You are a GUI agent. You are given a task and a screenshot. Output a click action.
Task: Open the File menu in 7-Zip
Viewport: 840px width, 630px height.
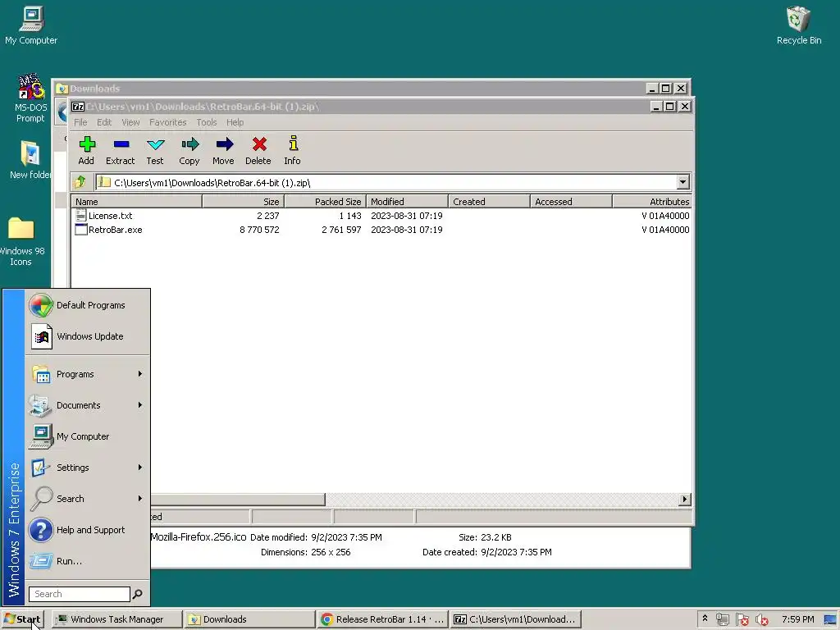point(80,122)
